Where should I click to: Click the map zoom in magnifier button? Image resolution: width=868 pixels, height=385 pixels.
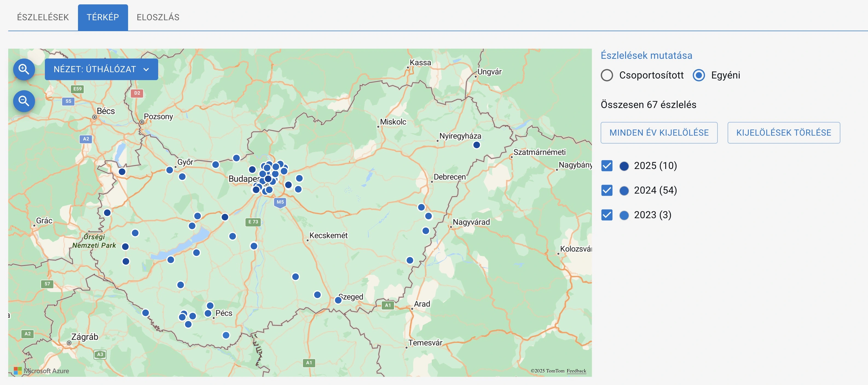[x=24, y=69]
